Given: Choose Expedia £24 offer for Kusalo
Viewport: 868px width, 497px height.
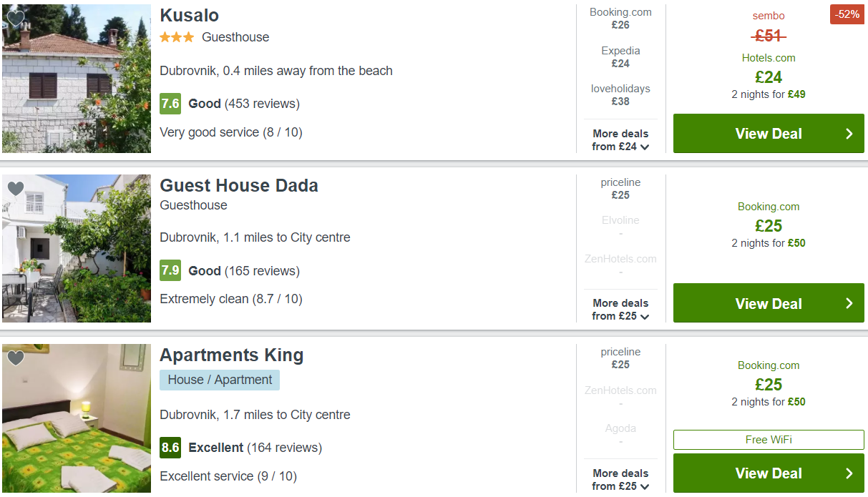Looking at the screenshot, I should pyautogui.click(x=620, y=57).
